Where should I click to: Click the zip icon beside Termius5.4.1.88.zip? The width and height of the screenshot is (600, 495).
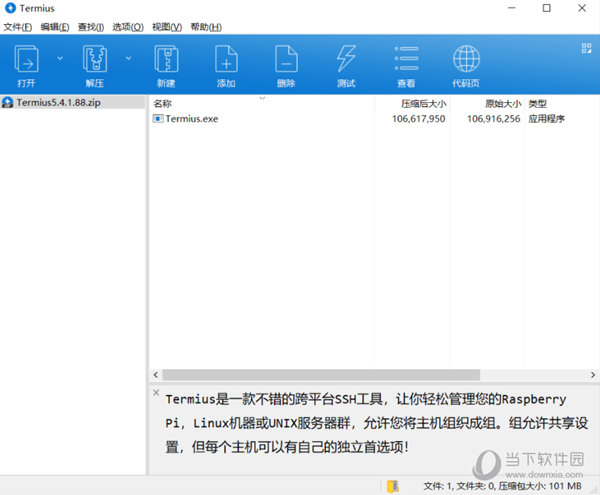click(x=7, y=102)
